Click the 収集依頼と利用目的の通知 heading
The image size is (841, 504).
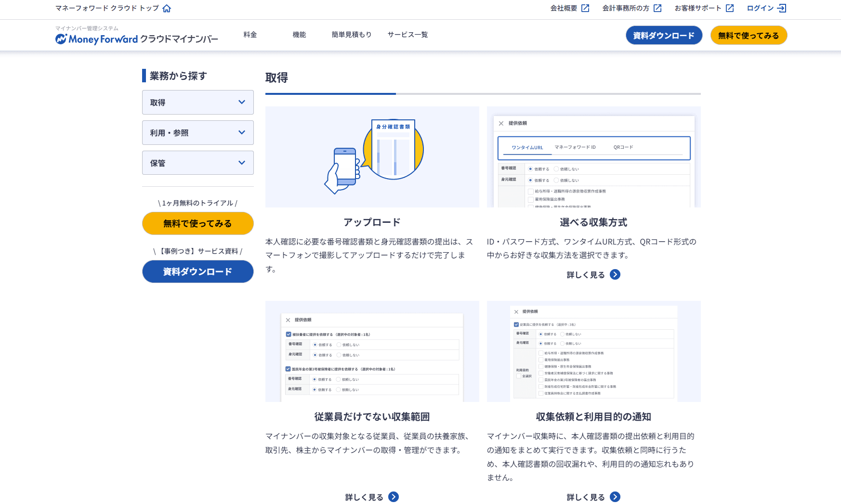594,416
